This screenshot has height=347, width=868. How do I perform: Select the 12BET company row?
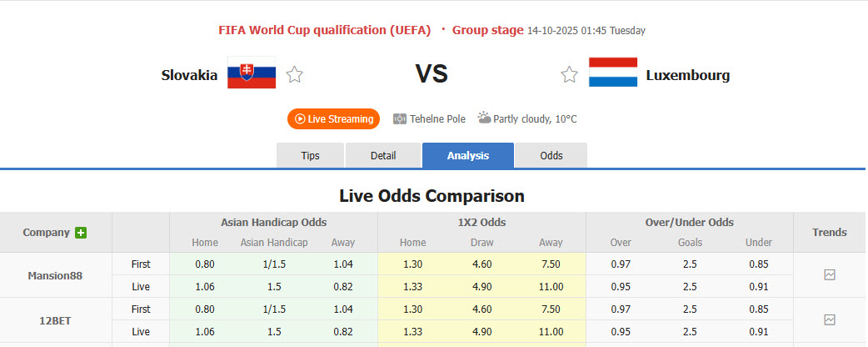point(55,319)
